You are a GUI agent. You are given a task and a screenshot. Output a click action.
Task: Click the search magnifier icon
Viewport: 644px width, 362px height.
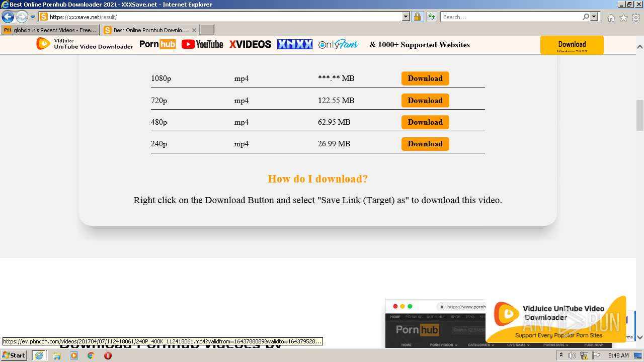586,17
